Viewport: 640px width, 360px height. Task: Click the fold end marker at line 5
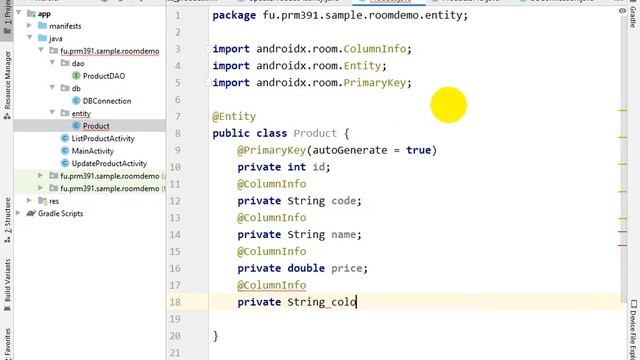(x=208, y=83)
